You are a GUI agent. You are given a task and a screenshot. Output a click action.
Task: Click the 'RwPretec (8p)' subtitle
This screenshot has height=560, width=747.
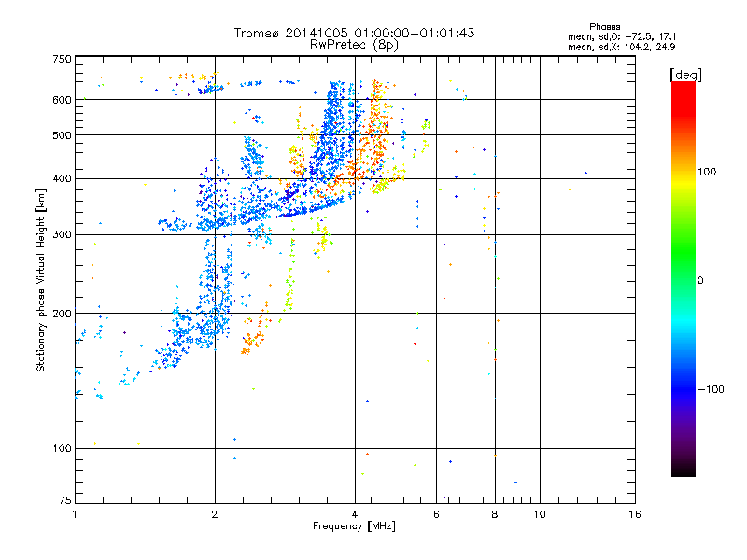coord(354,45)
